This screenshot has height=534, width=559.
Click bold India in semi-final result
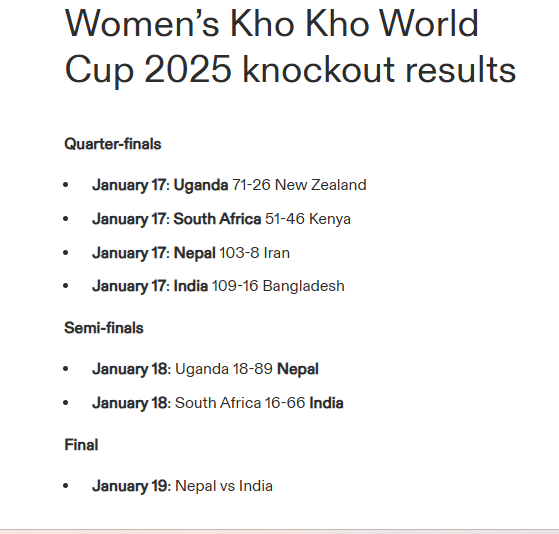(326, 403)
